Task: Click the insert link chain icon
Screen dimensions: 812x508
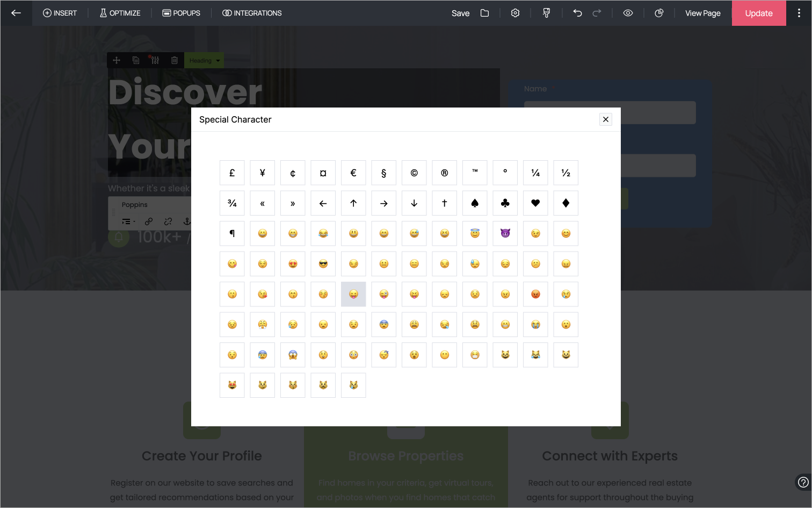Action: (x=149, y=221)
